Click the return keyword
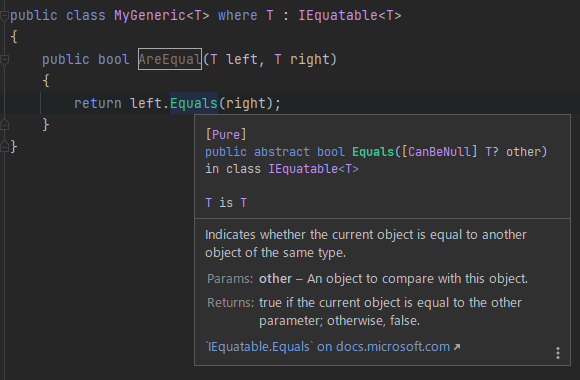 tap(98, 103)
